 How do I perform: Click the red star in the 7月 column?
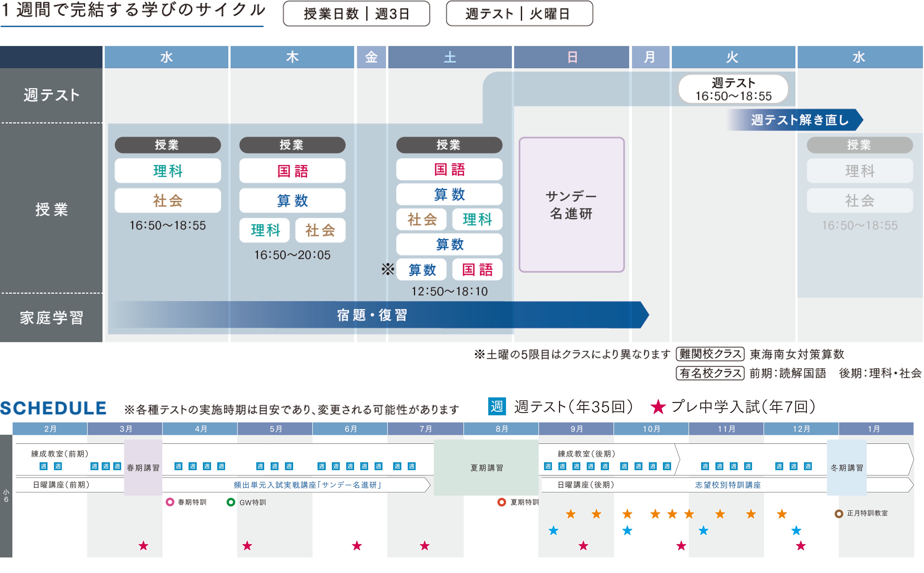point(425,546)
